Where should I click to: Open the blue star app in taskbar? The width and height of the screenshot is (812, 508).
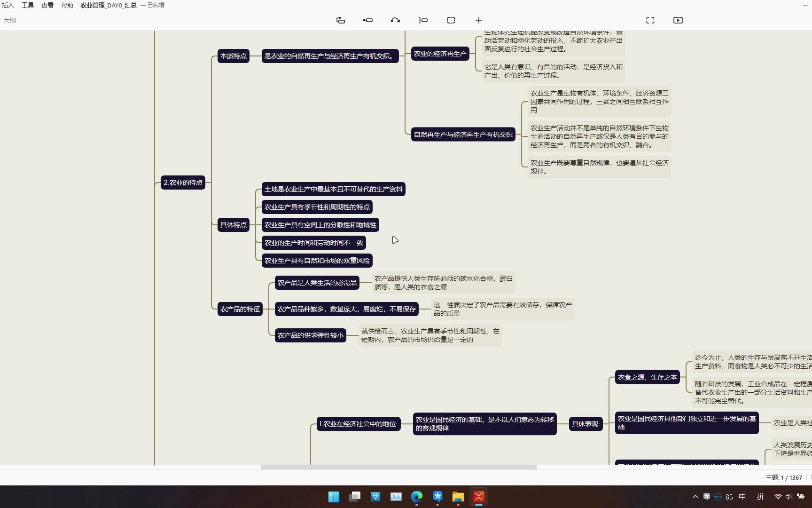pos(437,497)
